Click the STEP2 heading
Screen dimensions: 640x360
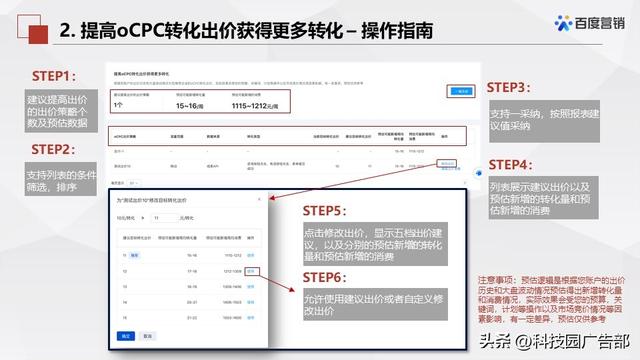coord(53,149)
